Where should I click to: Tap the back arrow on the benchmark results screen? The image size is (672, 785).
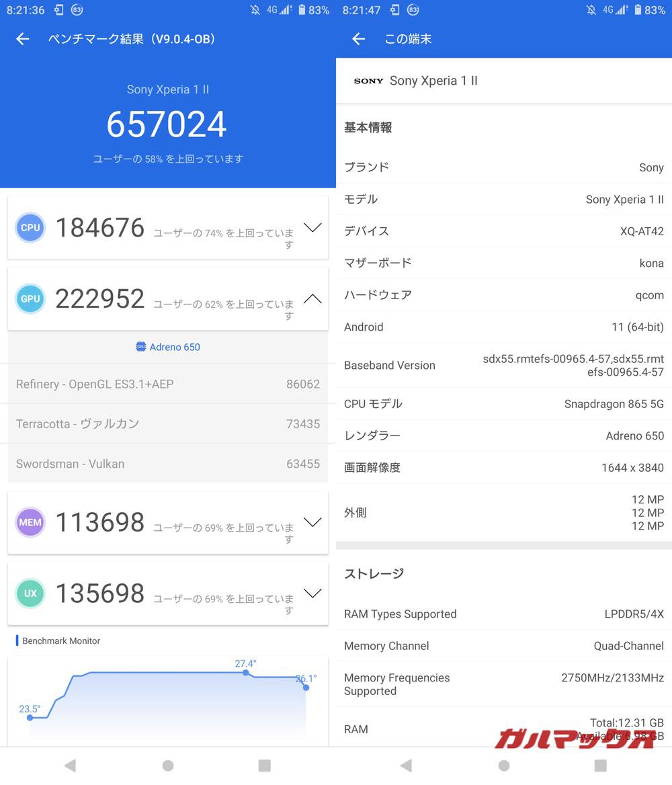click(x=22, y=39)
